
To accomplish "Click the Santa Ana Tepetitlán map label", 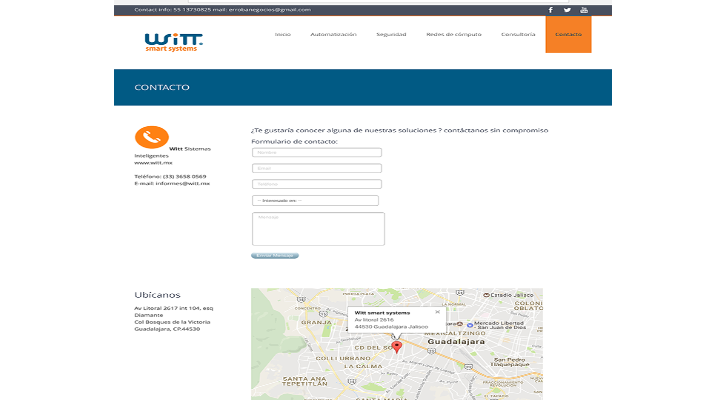I will [x=305, y=381].
